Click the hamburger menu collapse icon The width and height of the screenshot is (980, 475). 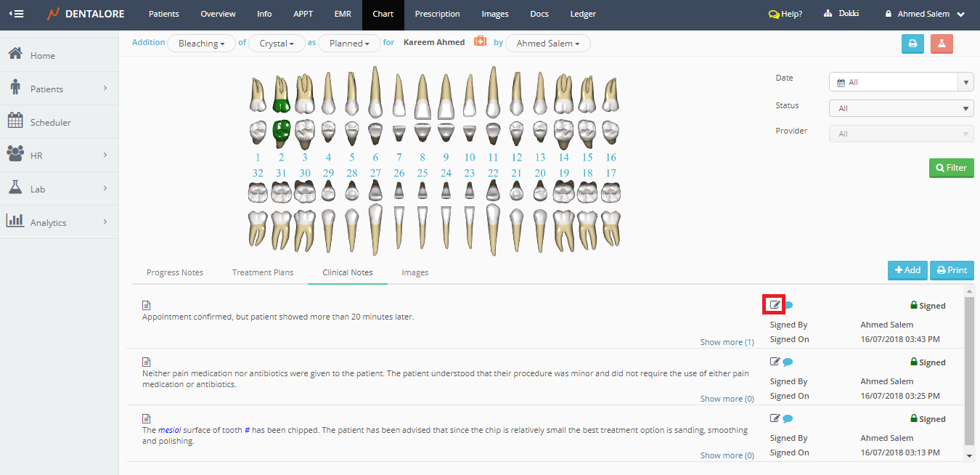[16, 14]
